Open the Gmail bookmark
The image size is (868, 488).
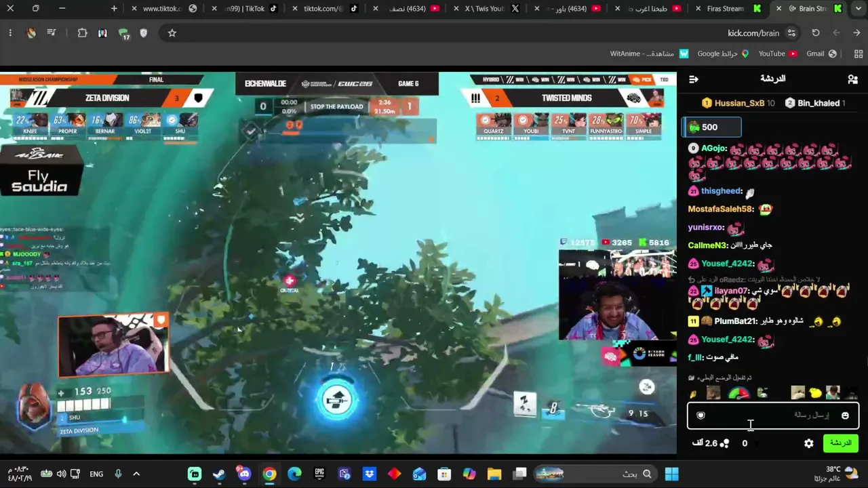point(821,54)
